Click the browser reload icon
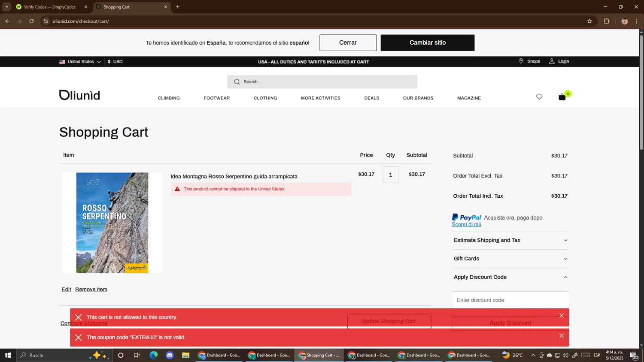 click(31, 21)
